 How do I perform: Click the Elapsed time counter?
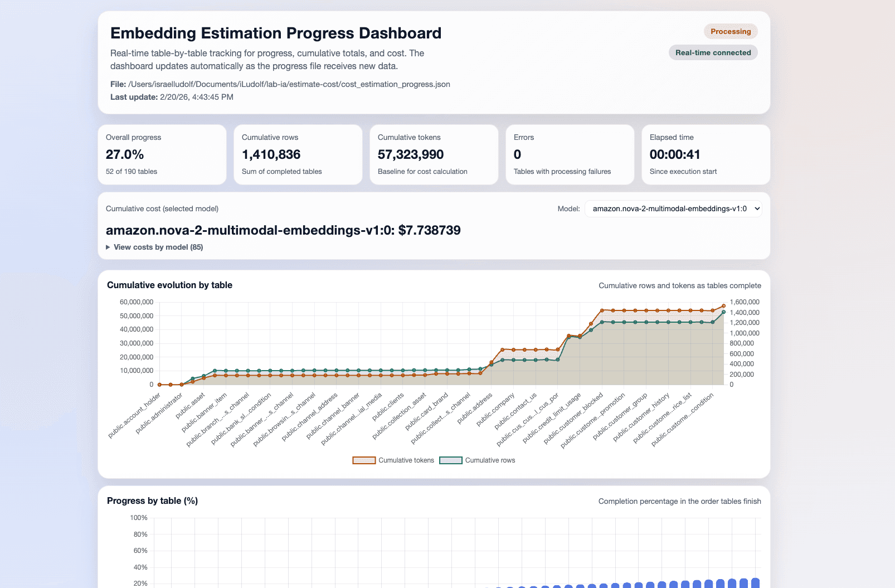pyautogui.click(x=675, y=154)
